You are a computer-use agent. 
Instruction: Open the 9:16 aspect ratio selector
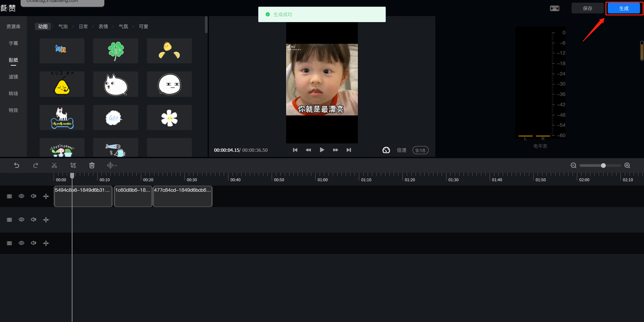420,150
